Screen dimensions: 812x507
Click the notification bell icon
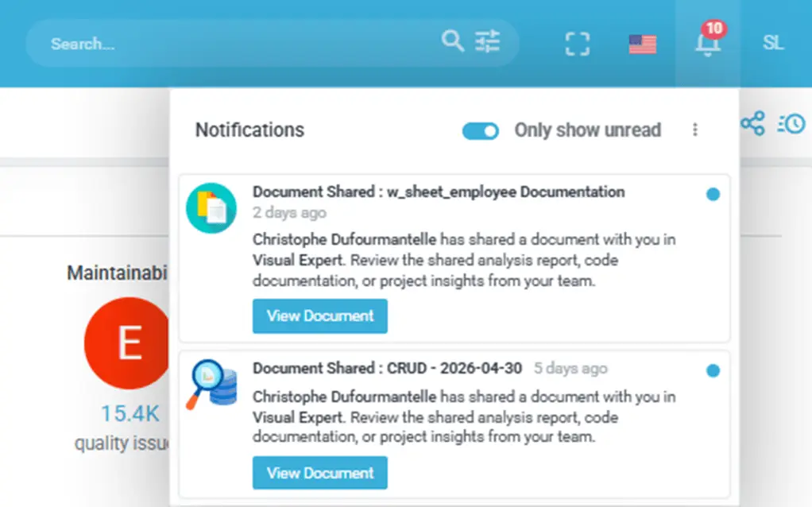click(x=708, y=44)
